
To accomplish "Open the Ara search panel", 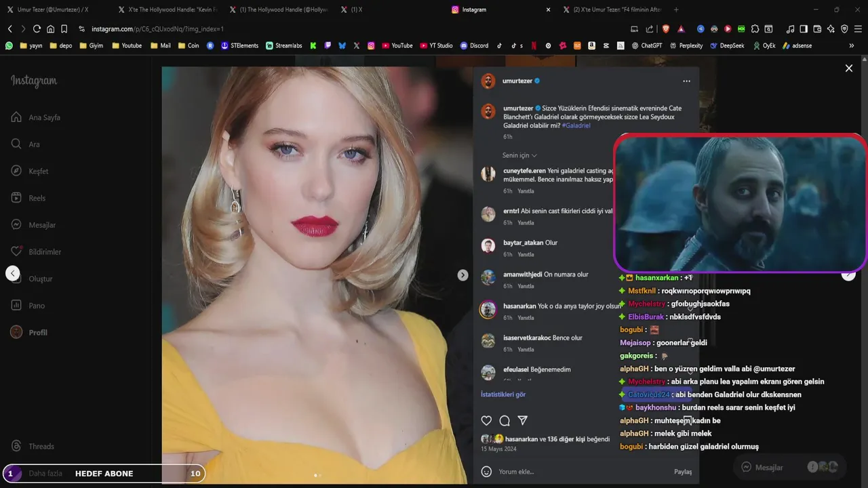I will [26, 144].
